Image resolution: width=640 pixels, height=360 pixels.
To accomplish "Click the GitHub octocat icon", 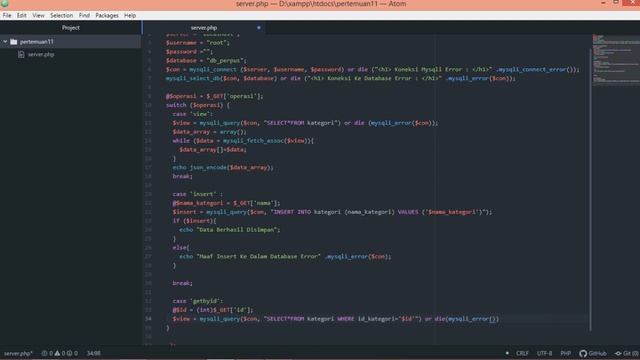I will click(x=583, y=353).
